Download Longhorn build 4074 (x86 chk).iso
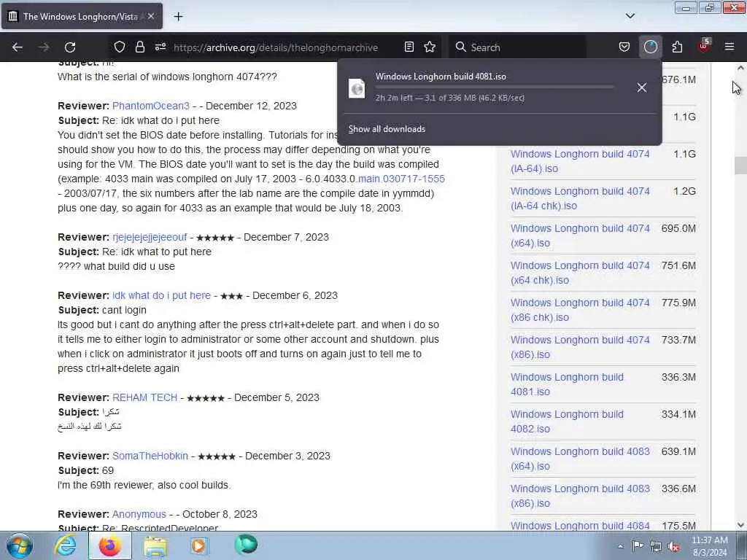The image size is (747, 560). (x=580, y=309)
